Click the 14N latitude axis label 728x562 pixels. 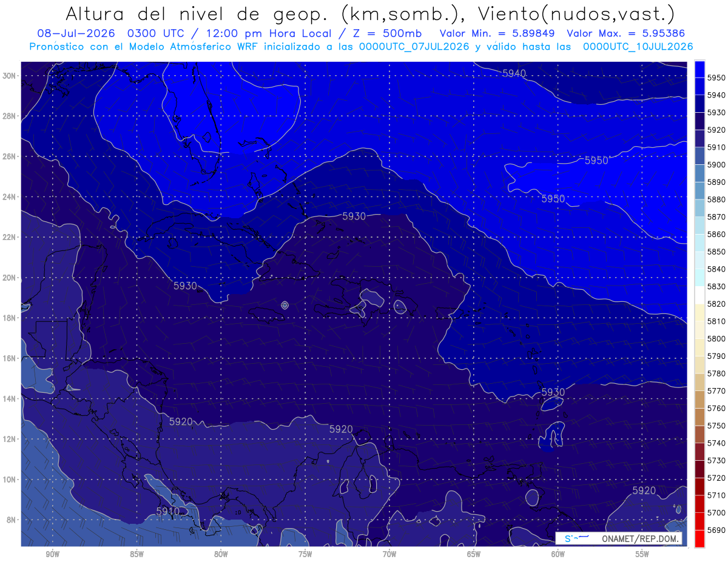pyautogui.click(x=8, y=399)
